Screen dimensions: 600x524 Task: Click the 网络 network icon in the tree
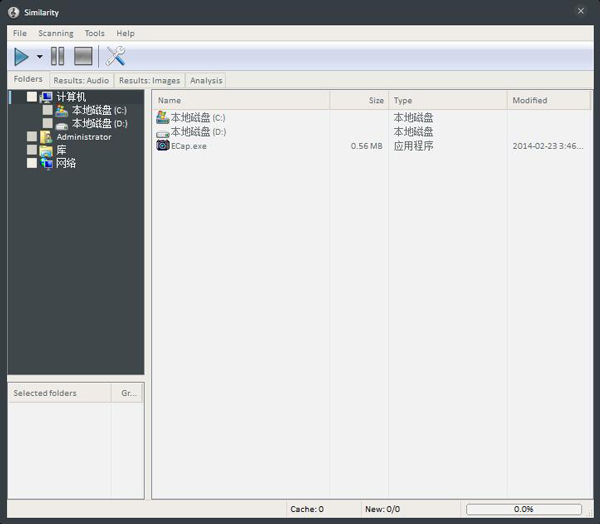point(46,164)
